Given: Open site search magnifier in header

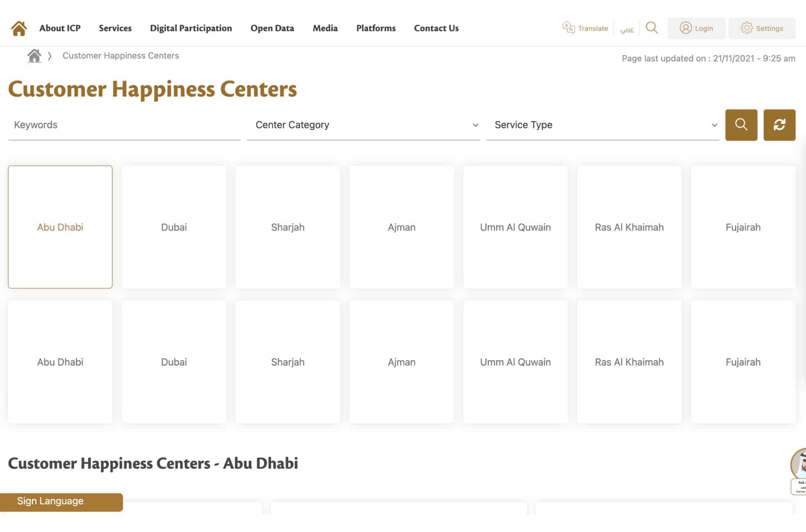Looking at the screenshot, I should pyautogui.click(x=652, y=28).
